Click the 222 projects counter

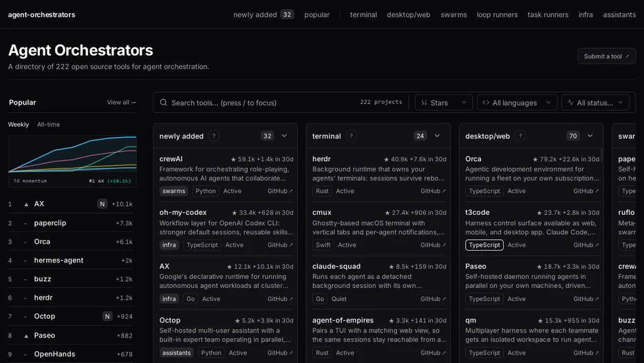click(381, 102)
